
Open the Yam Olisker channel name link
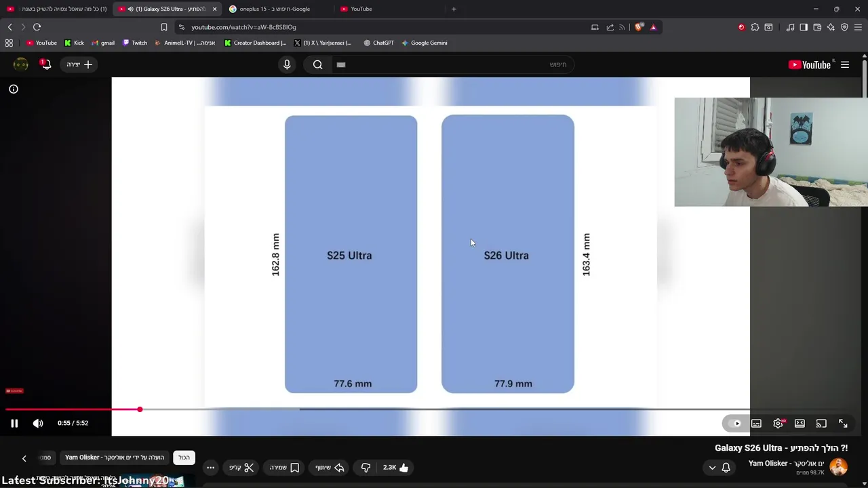pyautogui.click(x=786, y=464)
